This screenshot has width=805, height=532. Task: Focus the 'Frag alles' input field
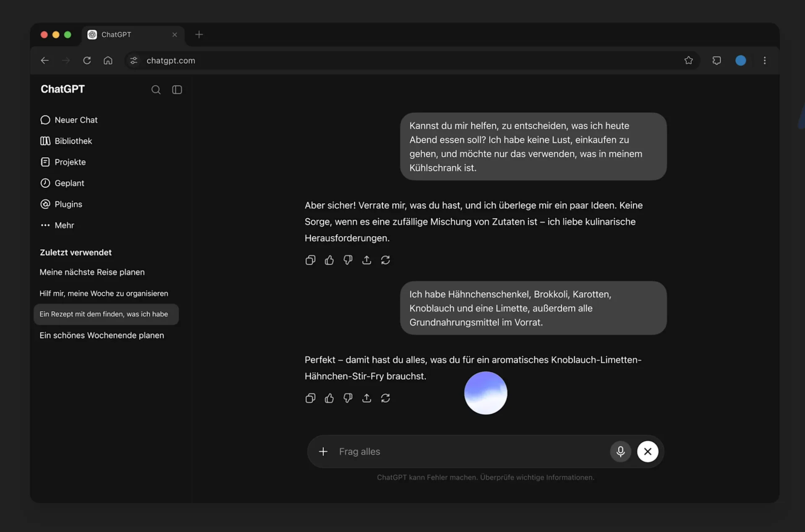tap(470, 452)
